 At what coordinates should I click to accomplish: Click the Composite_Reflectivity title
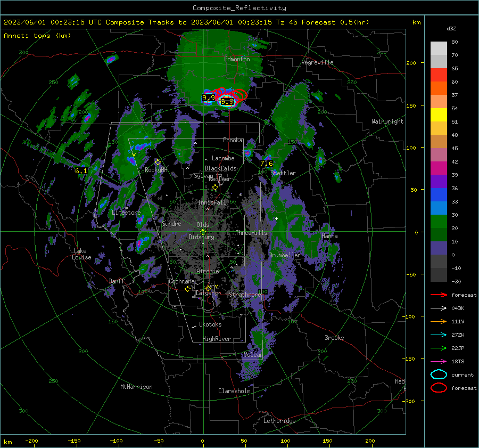240,8
